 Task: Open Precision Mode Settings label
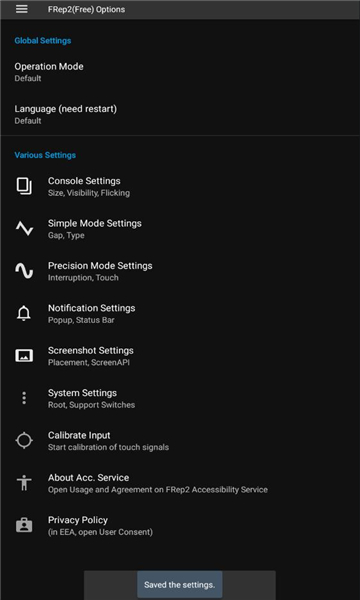pos(100,266)
